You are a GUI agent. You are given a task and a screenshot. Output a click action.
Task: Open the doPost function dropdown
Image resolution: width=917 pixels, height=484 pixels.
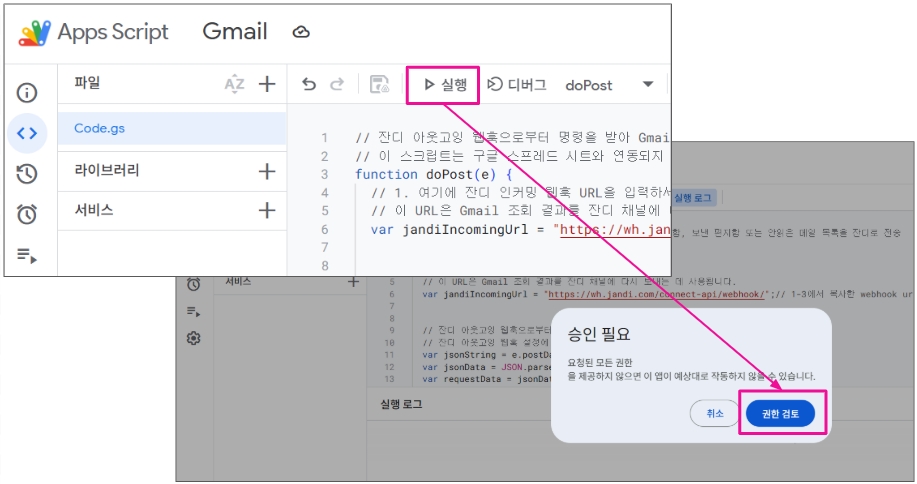[647, 85]
